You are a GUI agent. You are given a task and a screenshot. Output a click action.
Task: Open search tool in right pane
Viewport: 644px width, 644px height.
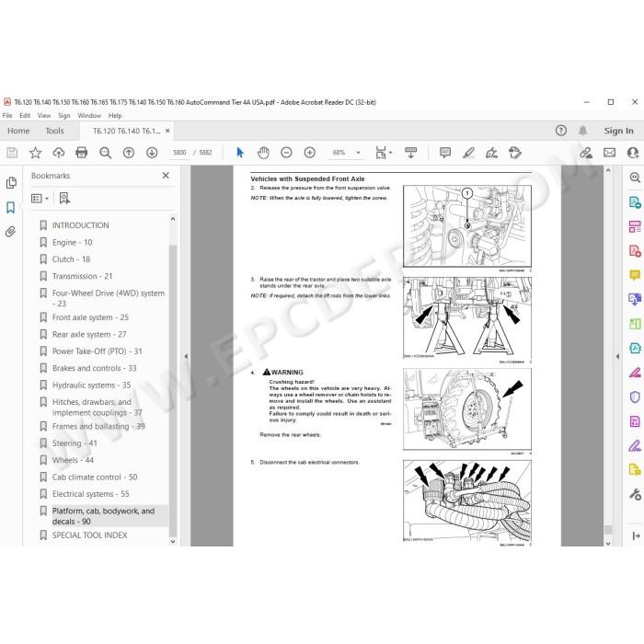click(x=635, y=178)
